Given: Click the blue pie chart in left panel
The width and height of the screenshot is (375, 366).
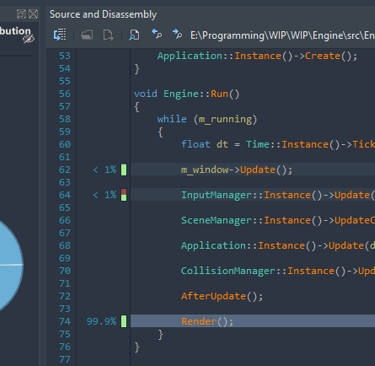Looking at the screenshot, I should pos(10,265).
